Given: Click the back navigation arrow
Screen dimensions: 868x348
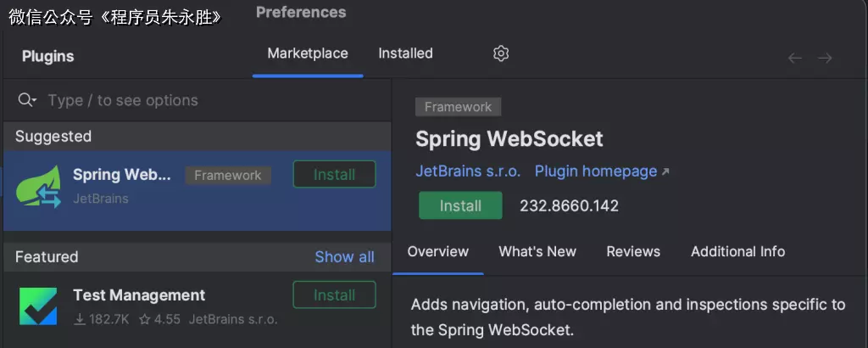Looking at the screenshot, I should [795, 58].
